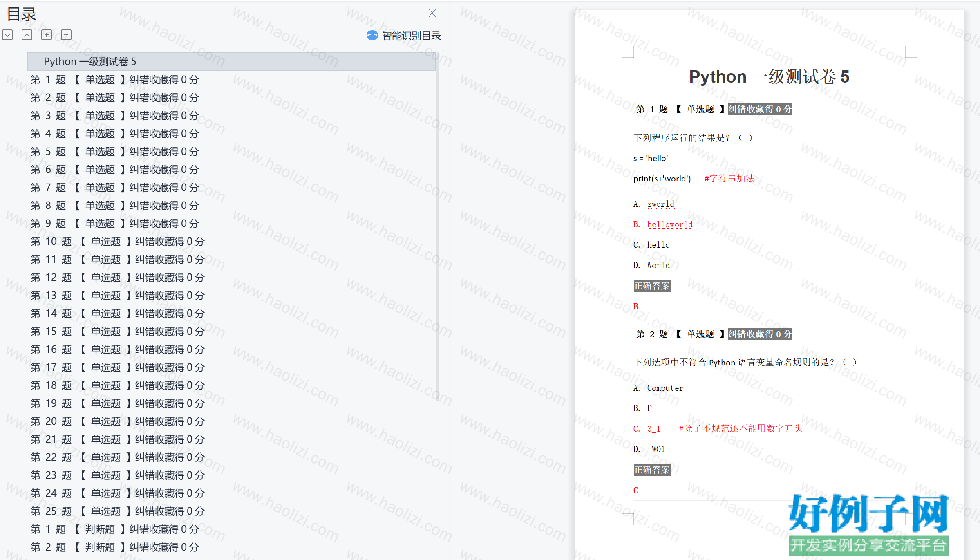This screenshot has height=560, width=980.
Task: Click answer option A. Computer
Action: click(658, 388)
